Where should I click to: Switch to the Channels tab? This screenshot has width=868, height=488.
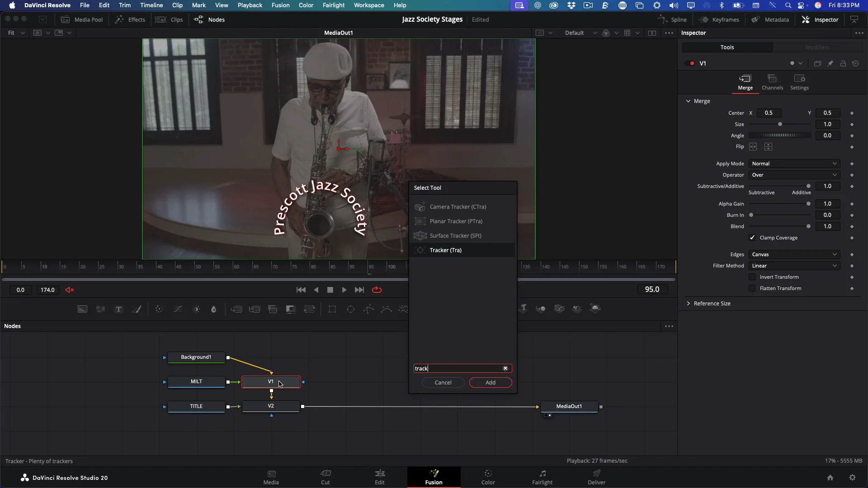click(x=772, y=82)
